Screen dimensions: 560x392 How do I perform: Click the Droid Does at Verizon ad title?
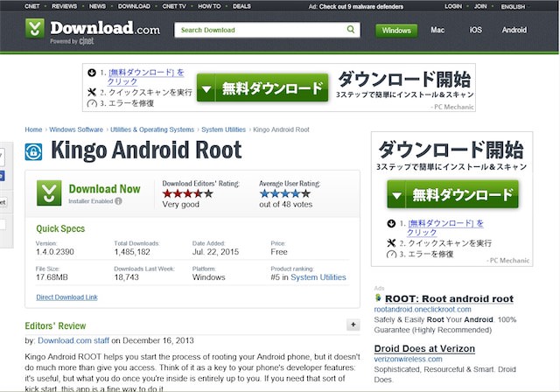click(x=424, y=348)
